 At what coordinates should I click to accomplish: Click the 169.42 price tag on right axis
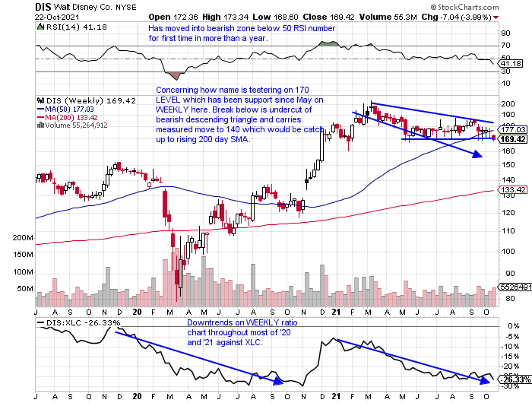tap(514, 139)
